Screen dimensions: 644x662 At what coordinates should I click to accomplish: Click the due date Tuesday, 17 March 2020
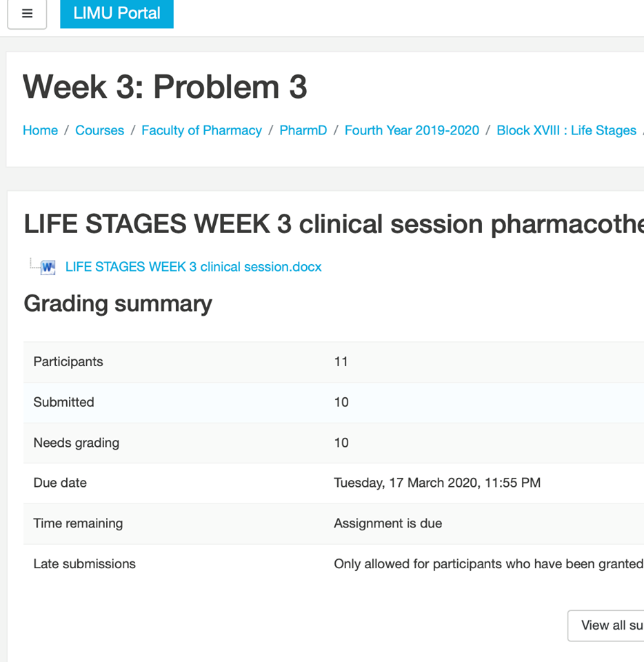coord(437,483)
